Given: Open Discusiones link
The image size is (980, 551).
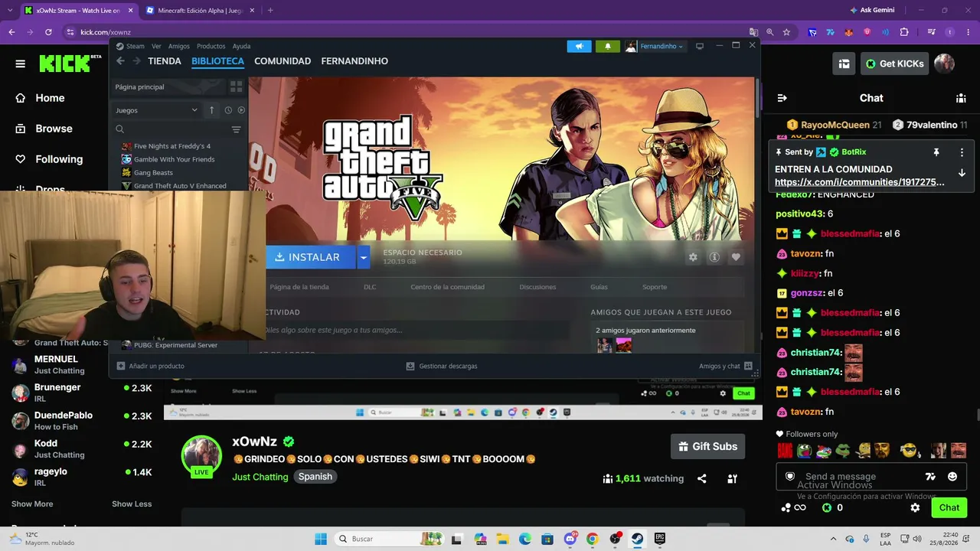Looking at the screenshot, I should click(537, 287).
